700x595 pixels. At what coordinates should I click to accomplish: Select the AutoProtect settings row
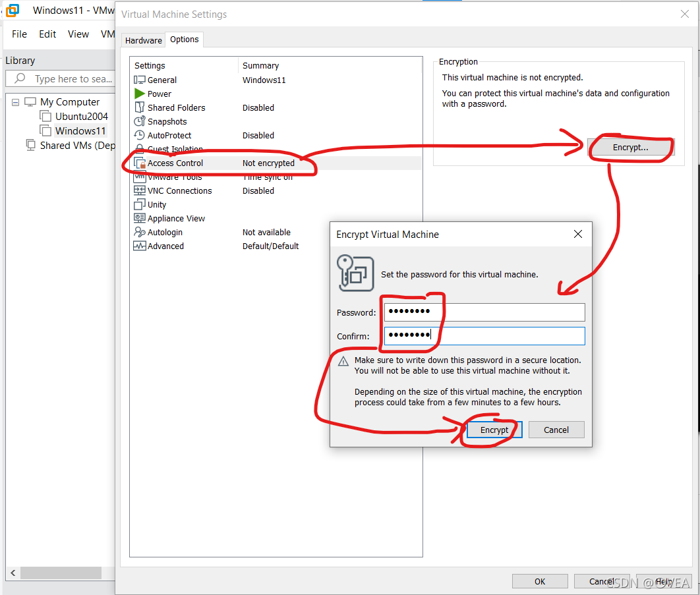pos(276,135)
